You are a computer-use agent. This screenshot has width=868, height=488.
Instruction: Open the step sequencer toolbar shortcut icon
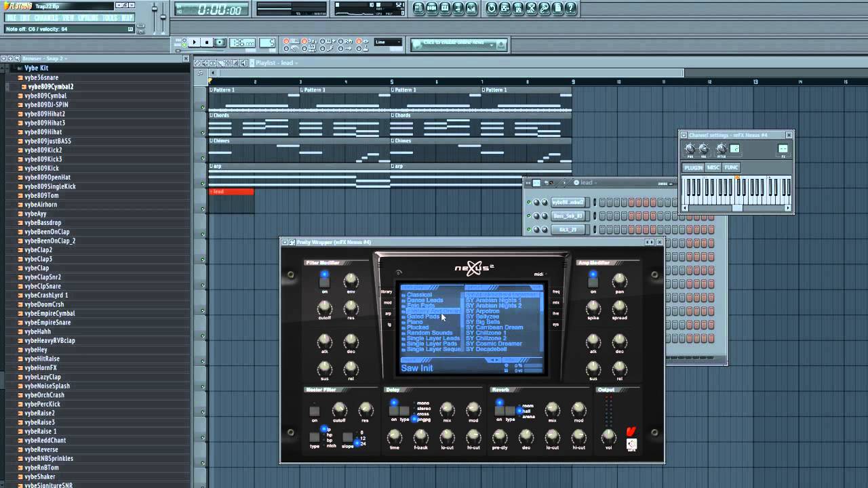[432, 8]
